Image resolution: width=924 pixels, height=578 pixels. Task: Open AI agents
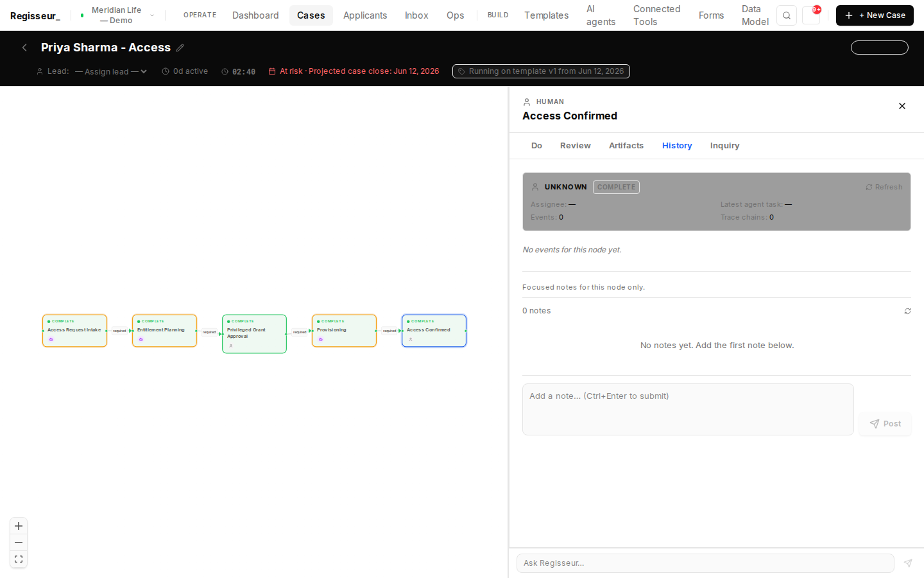click(601, 15)
